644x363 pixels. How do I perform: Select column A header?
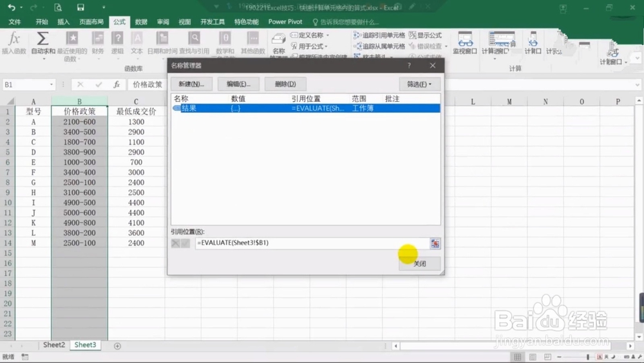pos(33,101)
